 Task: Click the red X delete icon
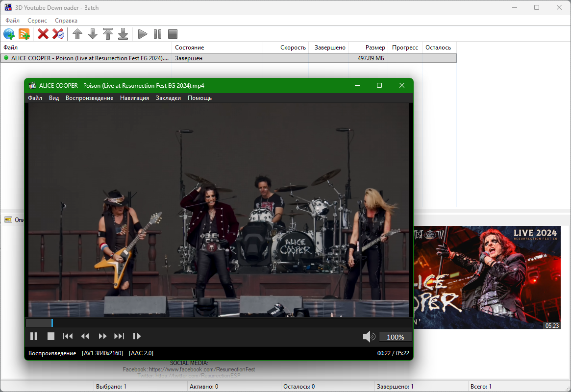point(43,34)
